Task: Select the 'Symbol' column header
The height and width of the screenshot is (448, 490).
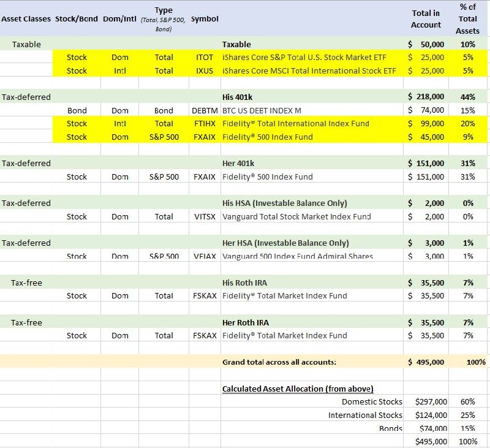Action: click(205, 19)
